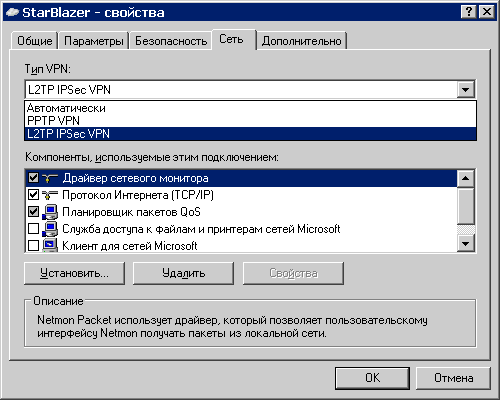The height and width of the screenshot is (400, 500).
Task: Select Протокол Интернета (TCP/IP) row text
Action: 138,195
